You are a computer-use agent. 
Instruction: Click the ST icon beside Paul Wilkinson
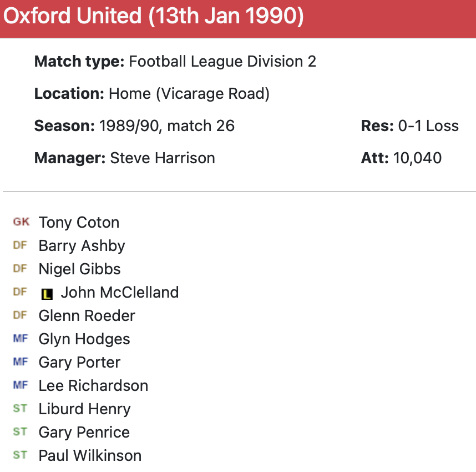point(20,455)
